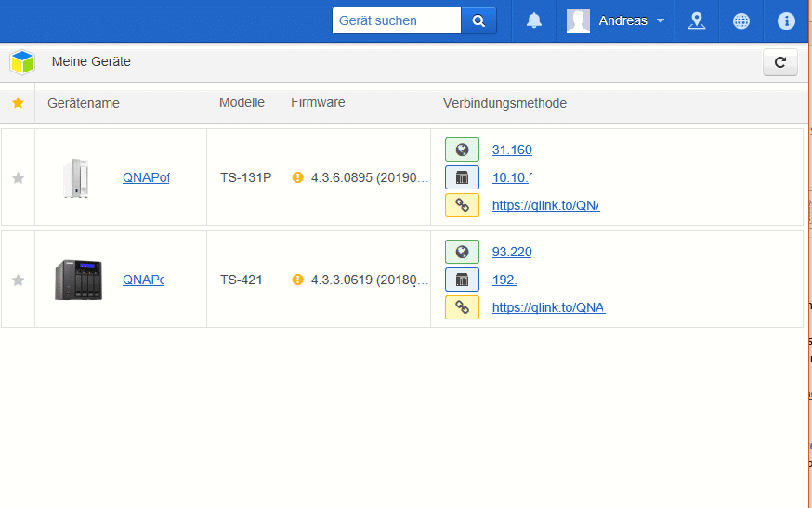Click the search magnifier button
Image resolution: width=812 pixels, height=508 pixels.
tap(478, 20)
